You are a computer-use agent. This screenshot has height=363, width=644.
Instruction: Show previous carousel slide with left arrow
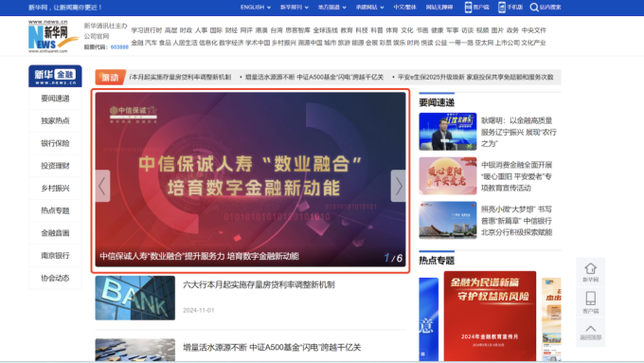point(102,186)
